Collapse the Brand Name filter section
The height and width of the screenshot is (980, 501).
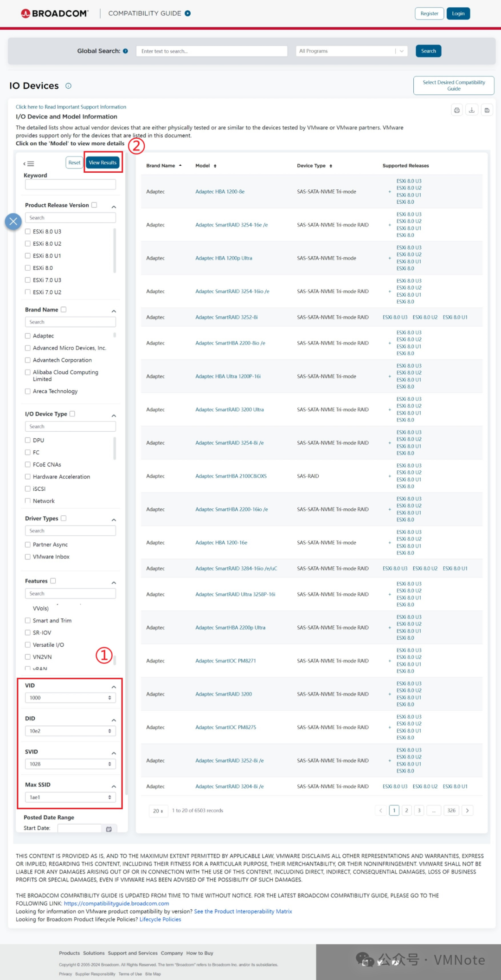coord(114,311)
